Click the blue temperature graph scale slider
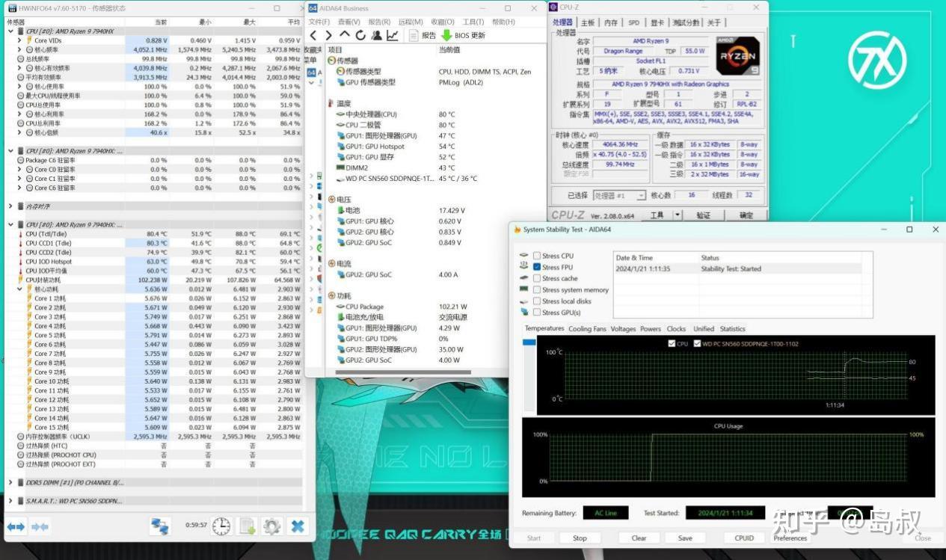The width and height of the screenshot is (946, 560). pyautogui.click(x=529, y=342)
